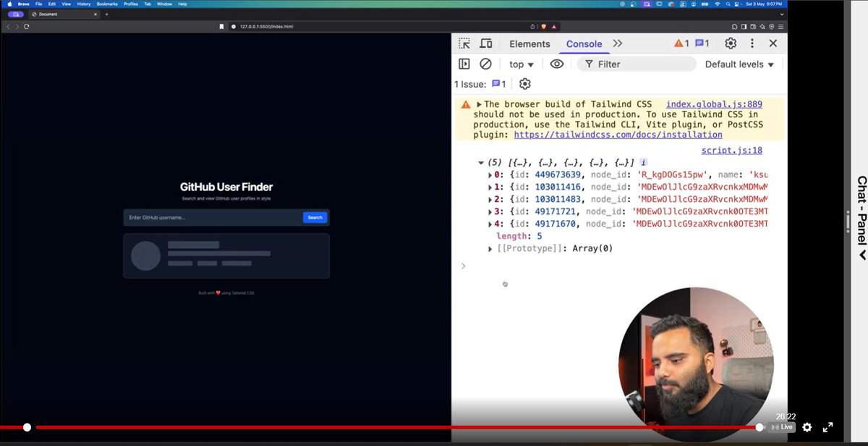Open the filter funnel icon

(589, 64)
